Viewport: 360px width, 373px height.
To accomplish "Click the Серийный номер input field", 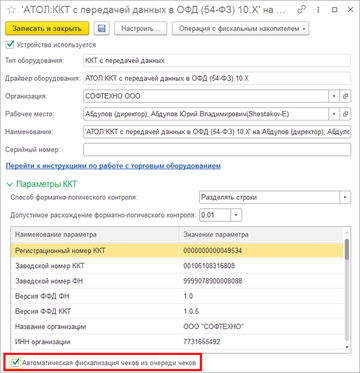I will [217, 150].
